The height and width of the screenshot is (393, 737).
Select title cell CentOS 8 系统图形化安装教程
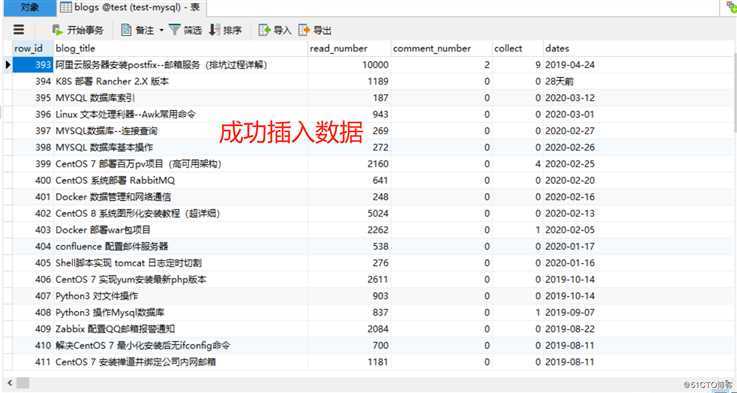[x=180, y=213]
